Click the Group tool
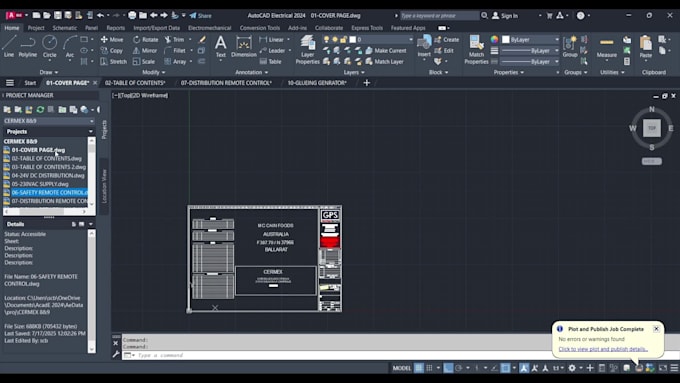 (570, 46)
